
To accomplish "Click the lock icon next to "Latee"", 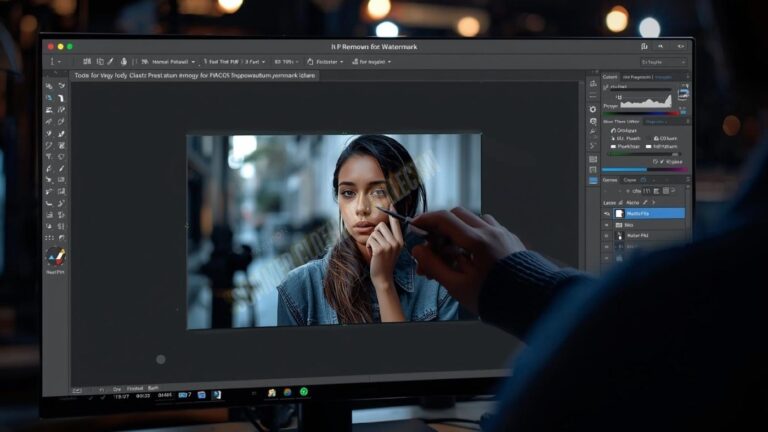I will pos(621,202).
